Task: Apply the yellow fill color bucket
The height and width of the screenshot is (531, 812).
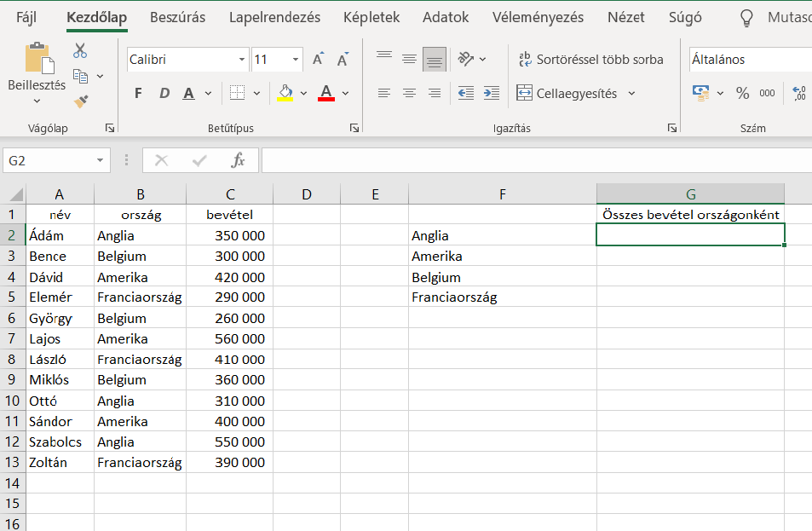Action: [285, 93]
